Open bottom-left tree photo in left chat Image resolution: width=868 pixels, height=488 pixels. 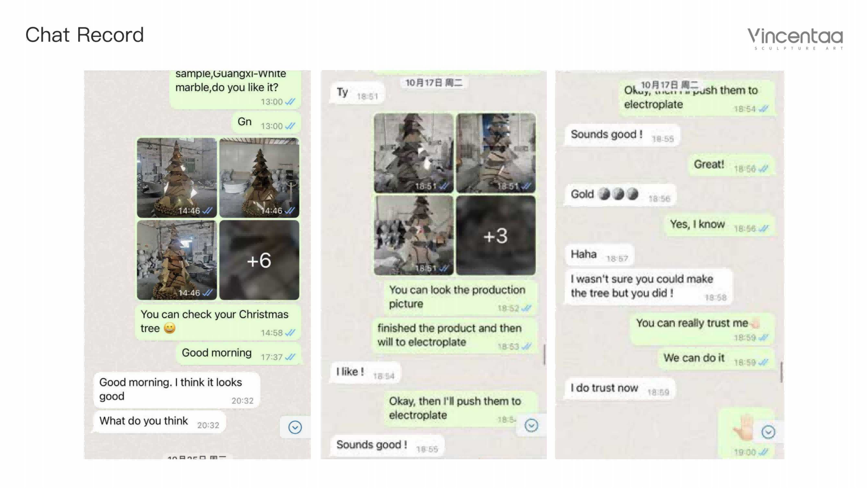177,260
